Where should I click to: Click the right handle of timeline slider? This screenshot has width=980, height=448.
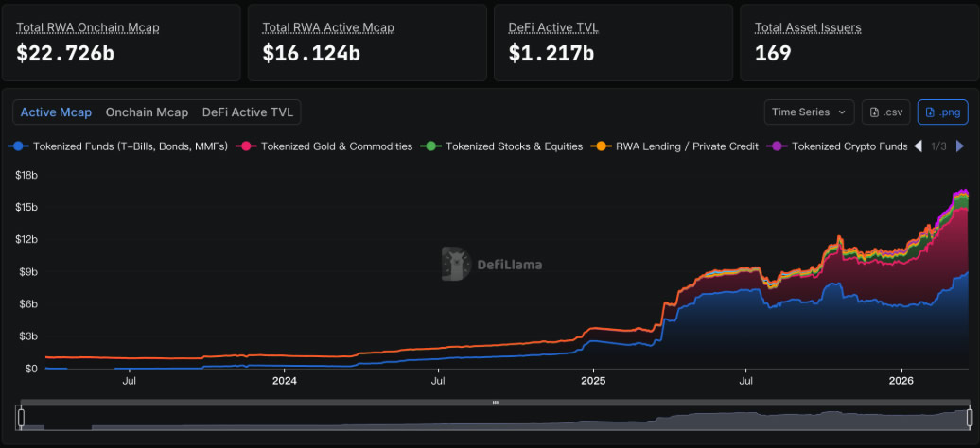coord(970,418)
